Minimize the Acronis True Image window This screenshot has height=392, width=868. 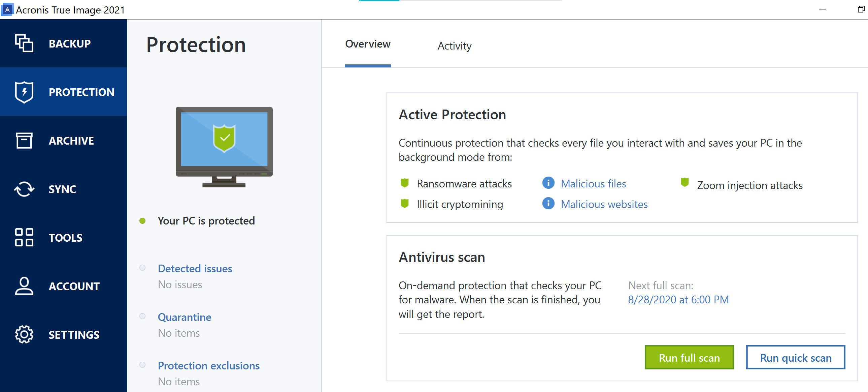[823, 9]
